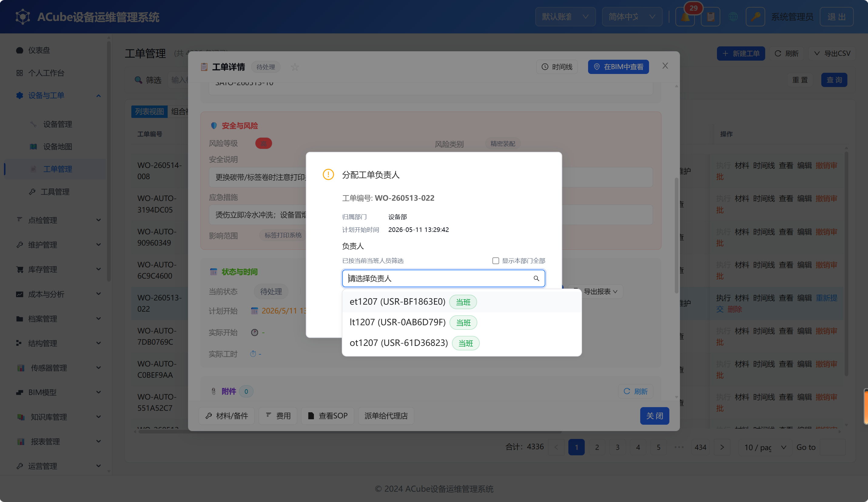Expand 维护管理 sidebar menu
The width and height of the screenshot is (868, 502).
(59, 244)
